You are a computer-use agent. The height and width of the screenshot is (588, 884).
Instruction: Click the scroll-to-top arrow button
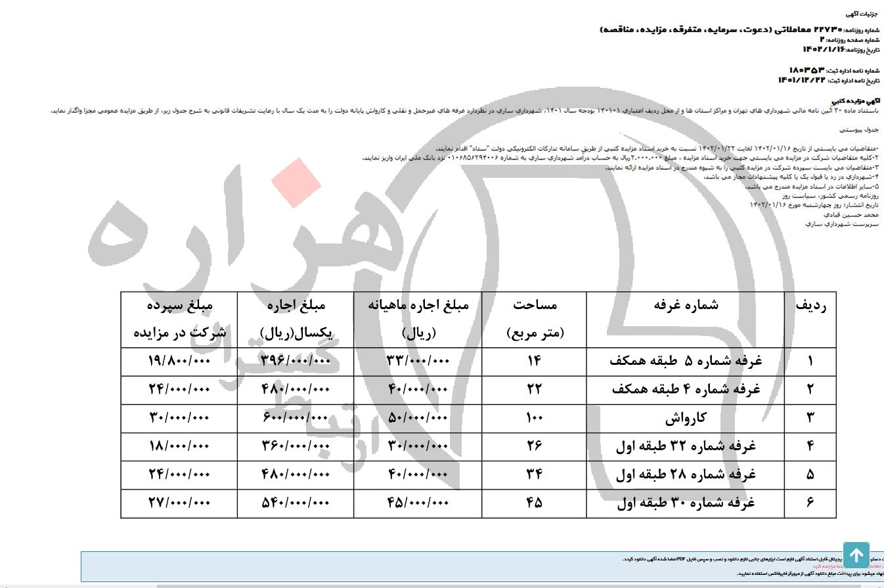pyautogui.click(x=856, y=555)
